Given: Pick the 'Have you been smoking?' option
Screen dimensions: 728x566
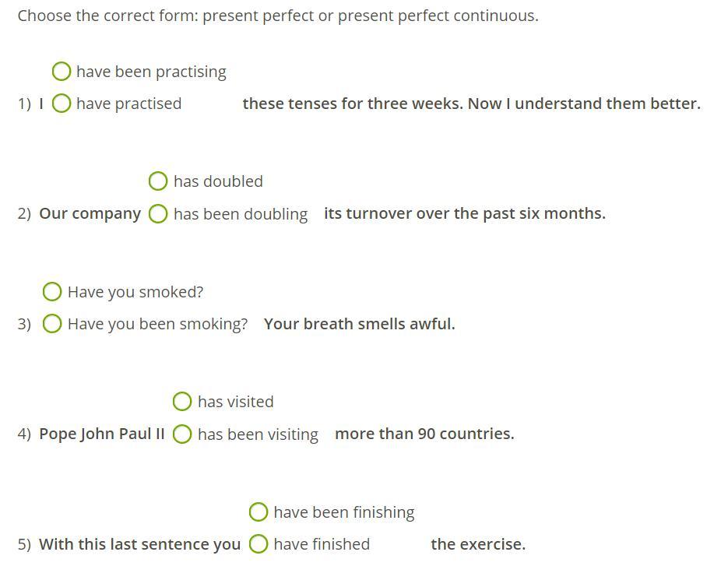Looking at the screenshot, I should click(x=52, y=324).
